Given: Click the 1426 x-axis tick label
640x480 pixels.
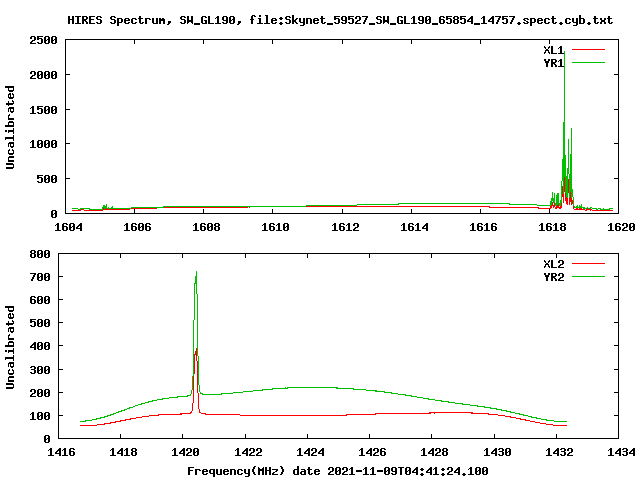Looking at the screenshot, I should point(372,452).
